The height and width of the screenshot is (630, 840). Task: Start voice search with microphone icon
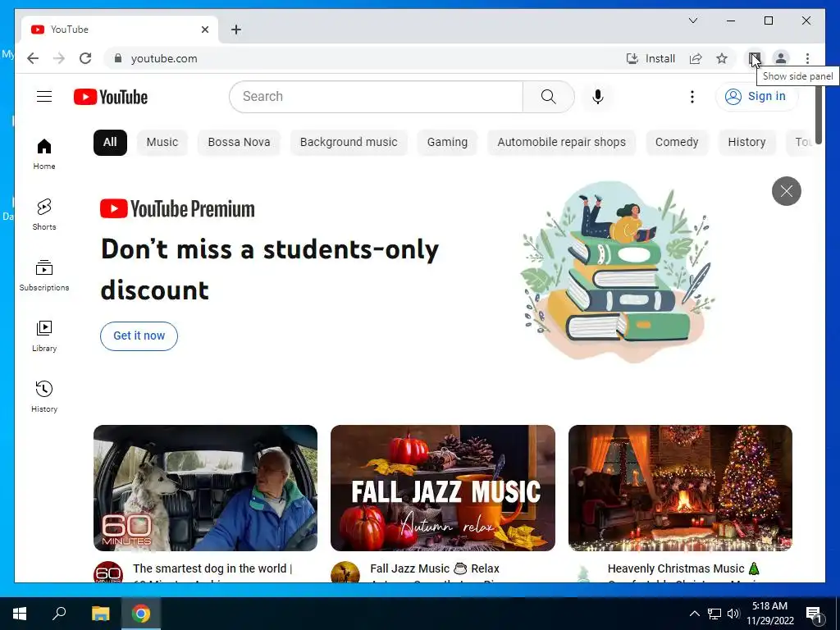pyautogui.click(x=598, y=97)
